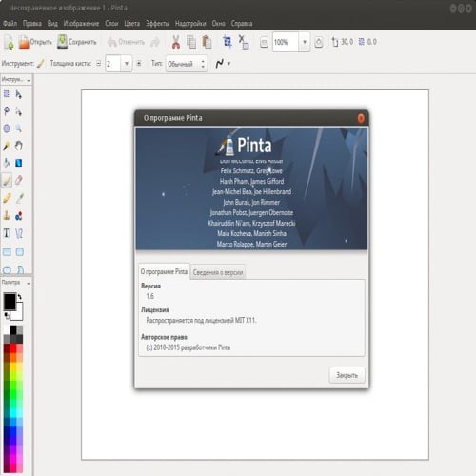This screenshot has width=476, height=476.
Task: Select the Recolor tool
Action: tap(19, 216)
